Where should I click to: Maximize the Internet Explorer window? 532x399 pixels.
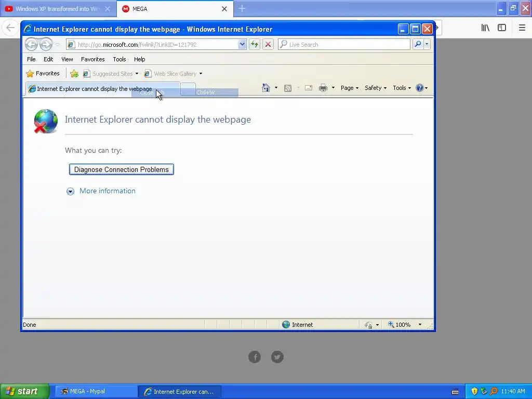click(x=415, y=29)
